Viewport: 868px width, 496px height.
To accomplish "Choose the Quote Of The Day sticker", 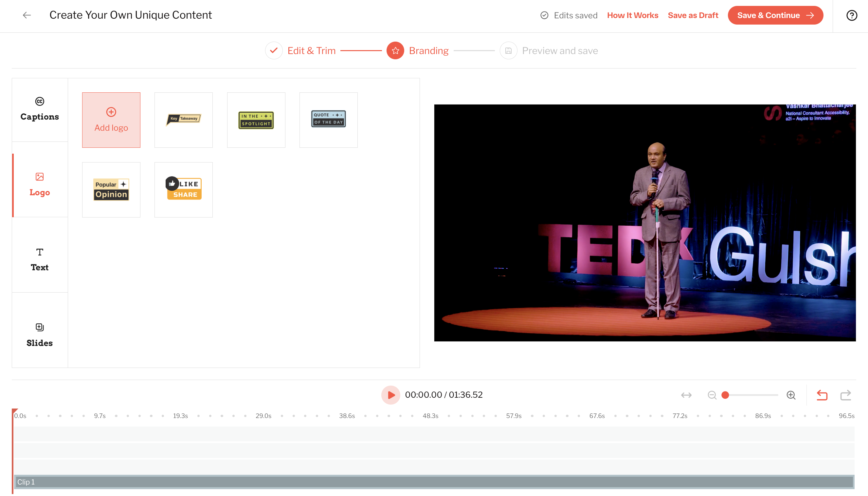I will tap(329, 120).
